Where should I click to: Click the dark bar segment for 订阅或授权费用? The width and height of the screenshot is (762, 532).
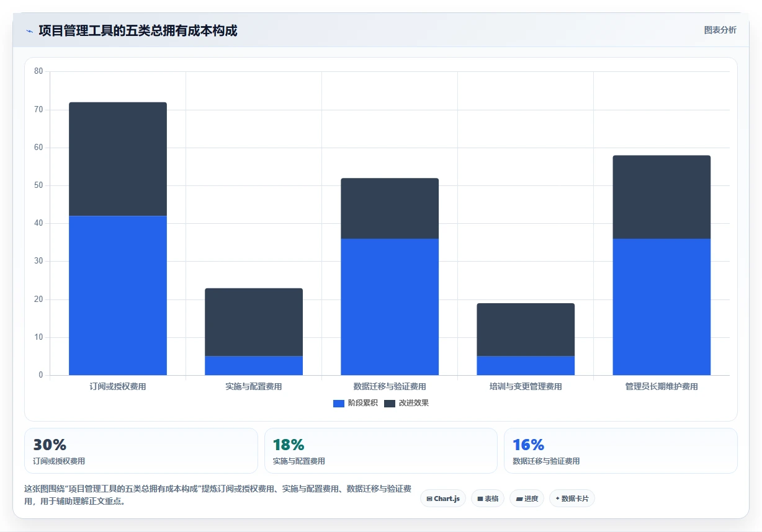[118, 159]
